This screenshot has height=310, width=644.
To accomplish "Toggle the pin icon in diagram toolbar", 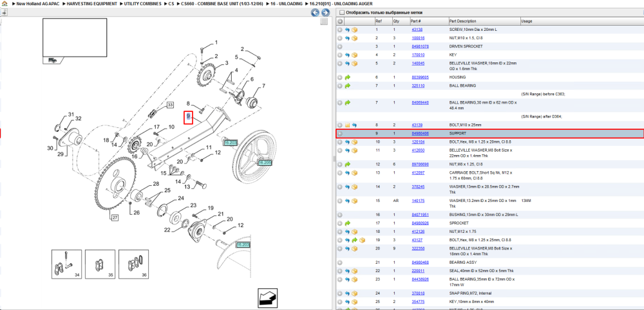I will (3, 12).
